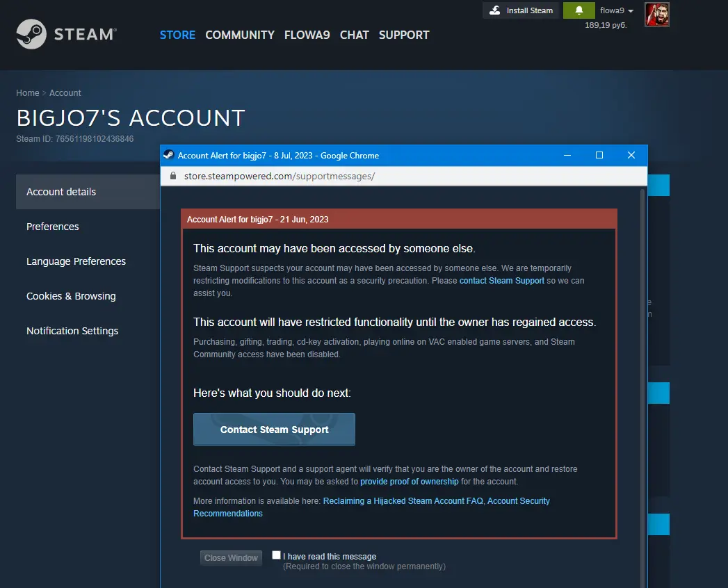The image size is (728, 588).
Task: Click the Home breadcrumb link
Action: click(28, 93)
